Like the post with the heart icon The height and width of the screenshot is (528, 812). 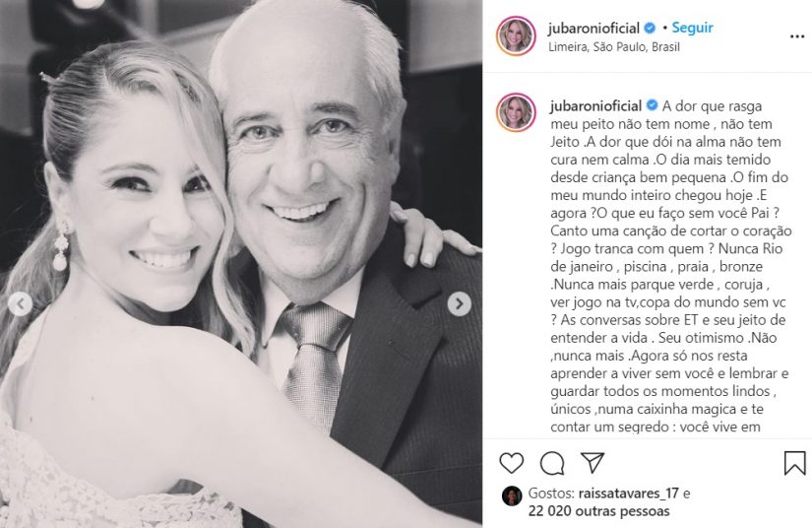511,463
